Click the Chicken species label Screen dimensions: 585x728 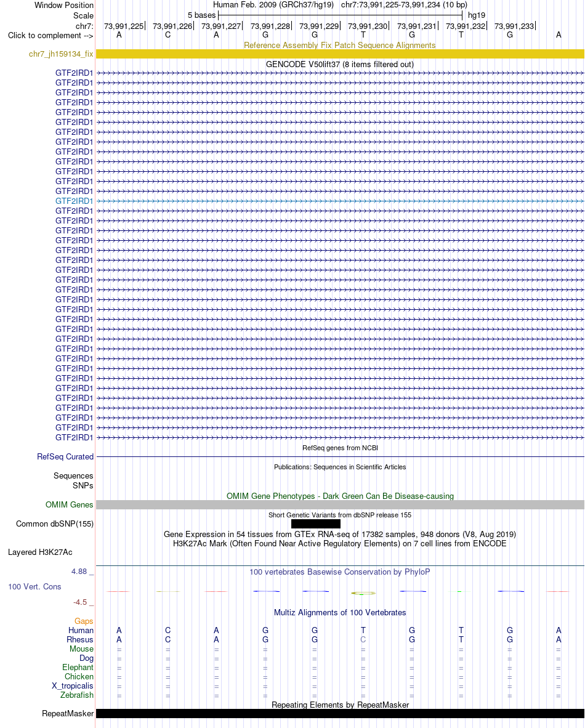[x=79, y=677]
